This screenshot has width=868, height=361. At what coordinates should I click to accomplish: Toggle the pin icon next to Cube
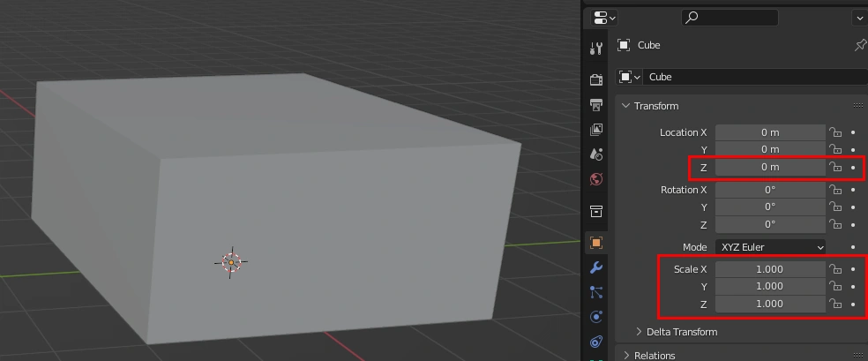pos(860,45)
